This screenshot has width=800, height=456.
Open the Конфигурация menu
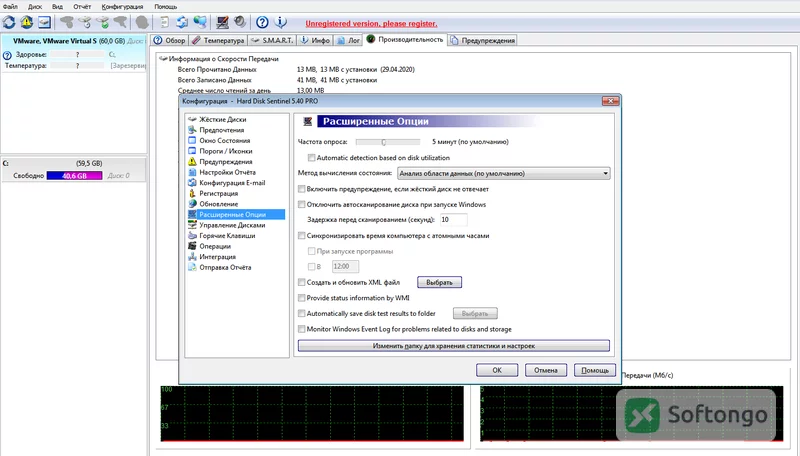pos(122,7)
